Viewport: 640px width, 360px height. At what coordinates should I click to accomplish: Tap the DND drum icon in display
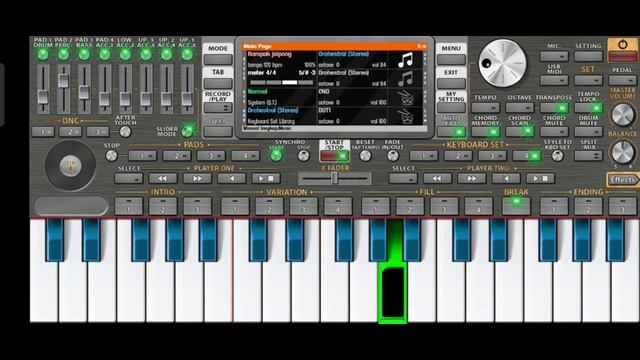pos(405,98)
